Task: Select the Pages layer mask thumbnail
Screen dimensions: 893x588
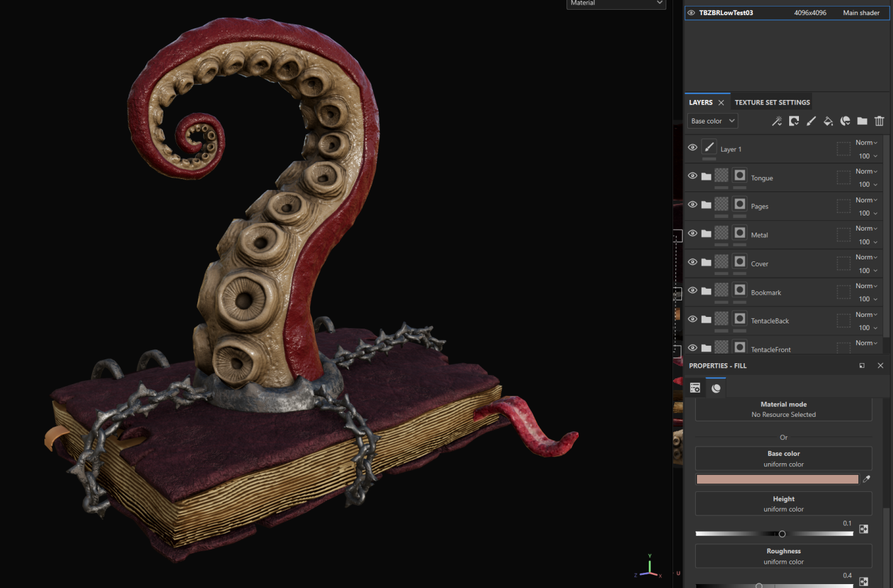Action: pos(739,204)
